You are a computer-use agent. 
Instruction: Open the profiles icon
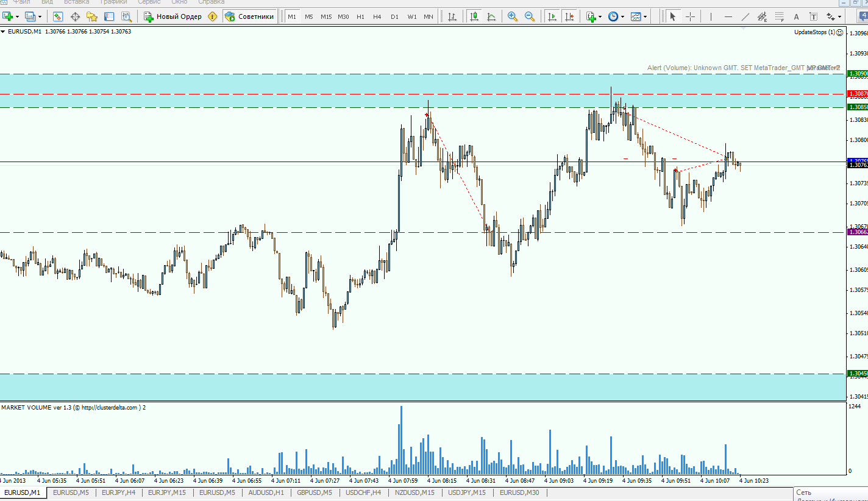(x=30, y=16)
